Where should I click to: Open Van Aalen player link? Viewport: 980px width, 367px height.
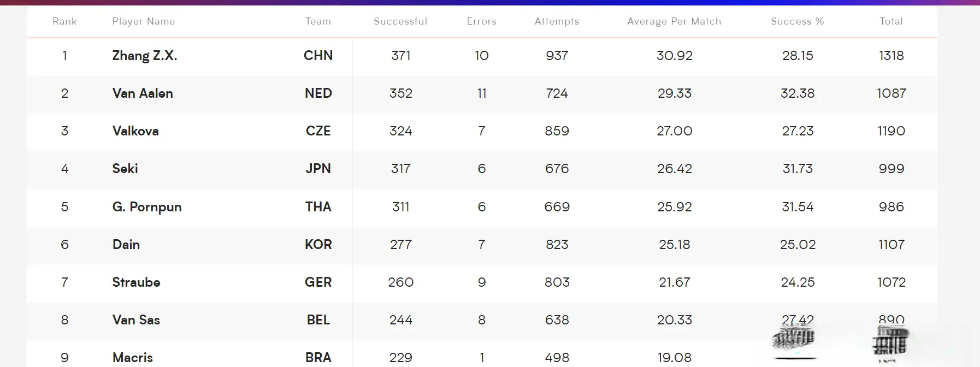click(x=143, y=93)
